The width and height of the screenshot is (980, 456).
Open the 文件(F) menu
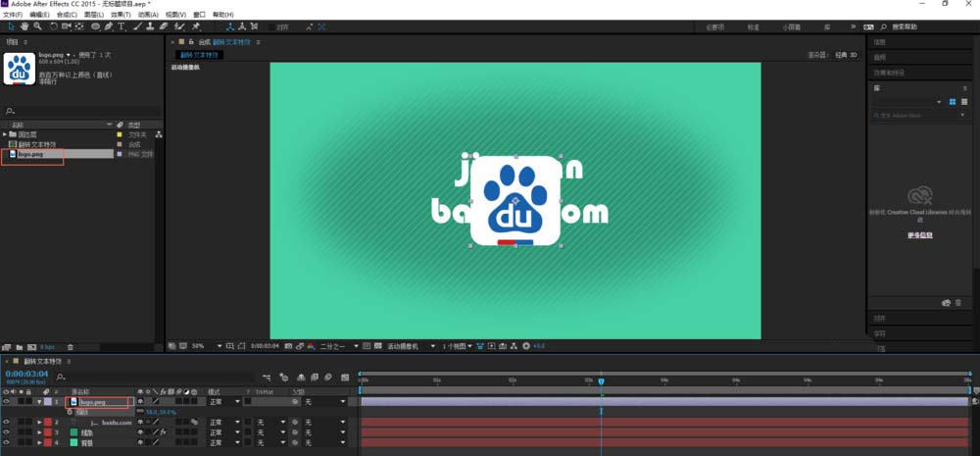(x=13, y=15)
